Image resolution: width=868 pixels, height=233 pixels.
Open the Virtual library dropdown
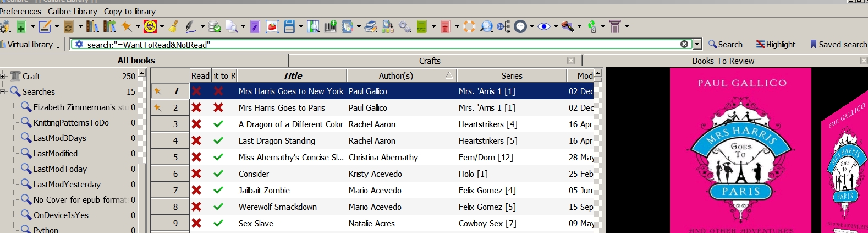point(31,45)
